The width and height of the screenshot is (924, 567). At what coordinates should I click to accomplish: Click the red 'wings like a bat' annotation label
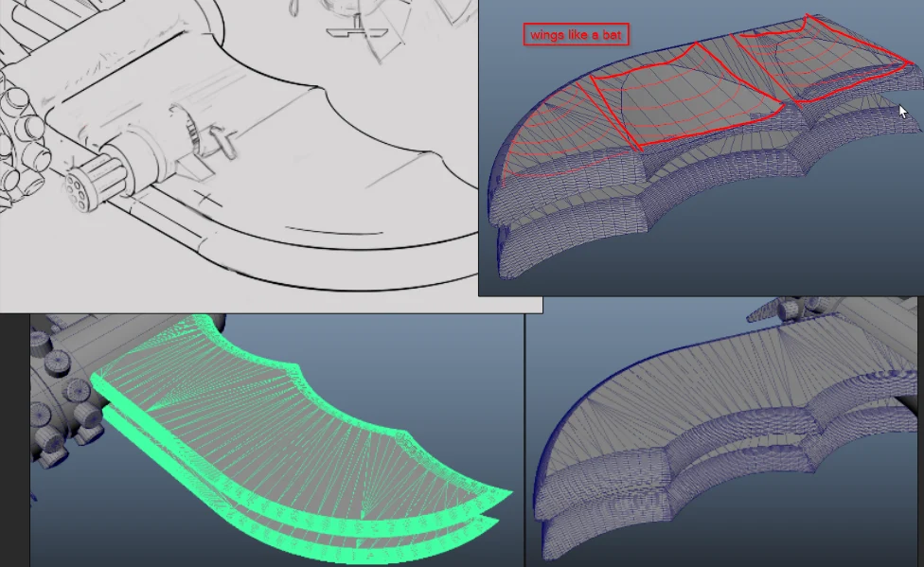pyautogui.click(x=575, y=32)
